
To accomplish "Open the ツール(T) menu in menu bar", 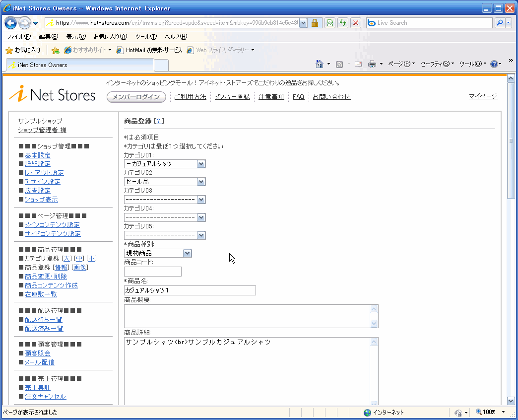I will click(145, 37).
